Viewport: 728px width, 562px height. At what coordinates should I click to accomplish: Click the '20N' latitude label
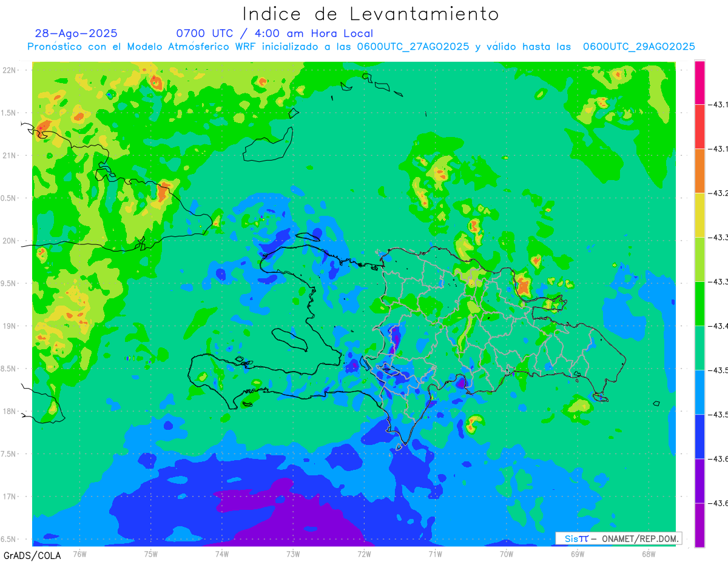pos(10,241)
